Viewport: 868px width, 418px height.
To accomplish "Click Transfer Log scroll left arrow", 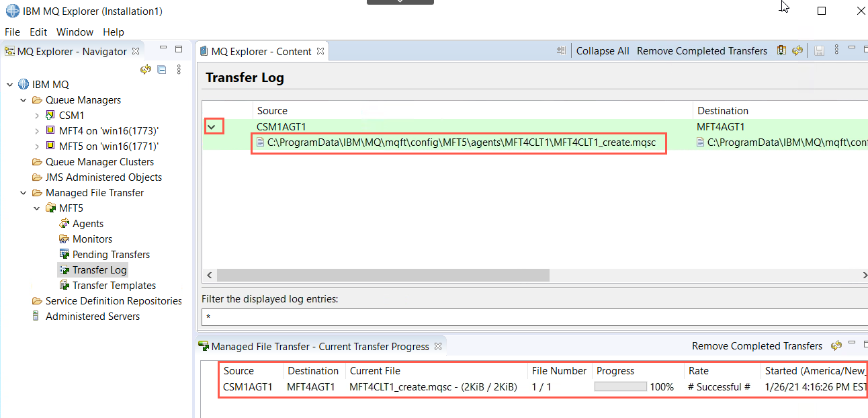I will [x=209, y=276].
